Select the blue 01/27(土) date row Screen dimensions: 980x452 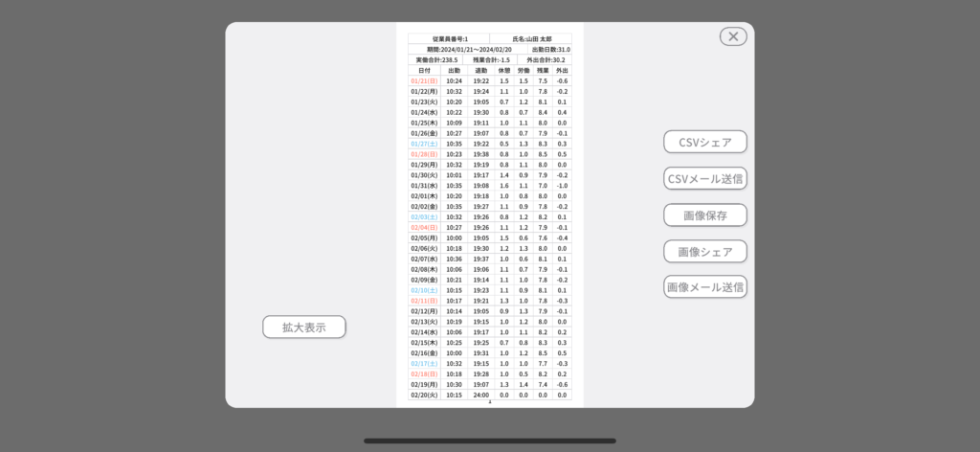(x=424, y=144)
